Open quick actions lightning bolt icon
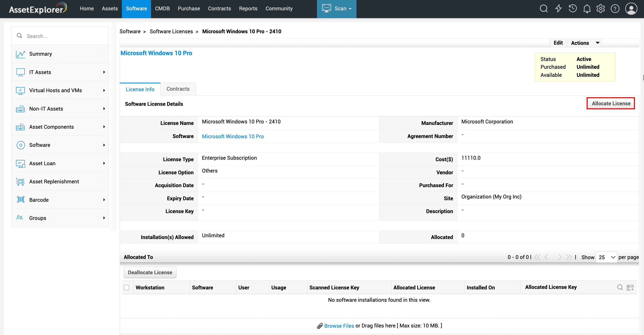The image size is (644, 335). [x=558, y=9]
